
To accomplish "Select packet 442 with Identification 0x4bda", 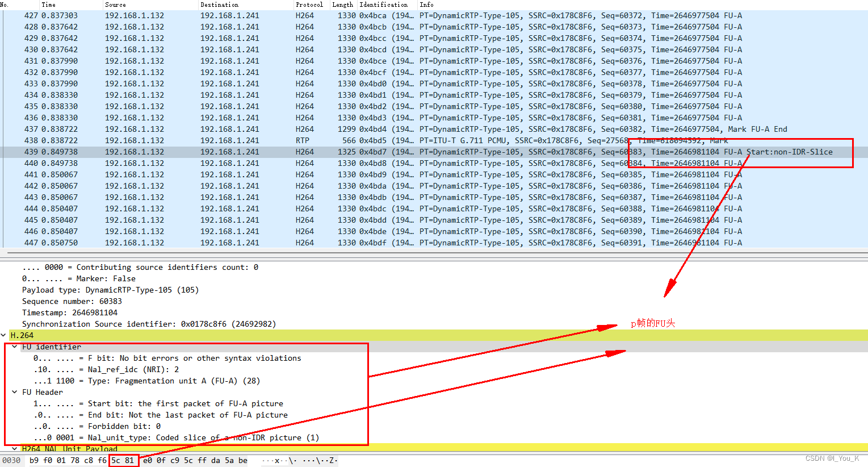I will 434,186.
